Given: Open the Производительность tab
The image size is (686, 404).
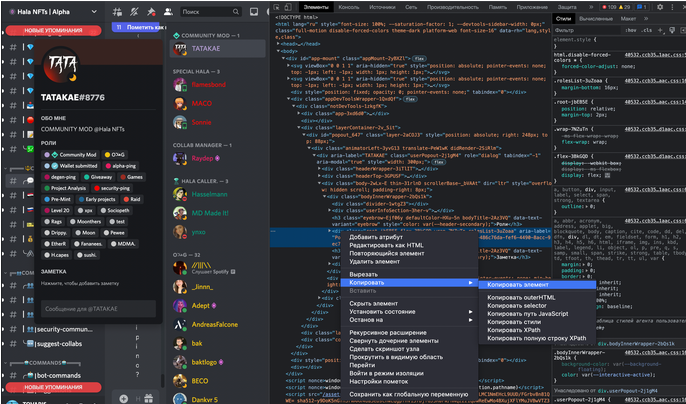Looking at the screenshot, I should [453, 7].
